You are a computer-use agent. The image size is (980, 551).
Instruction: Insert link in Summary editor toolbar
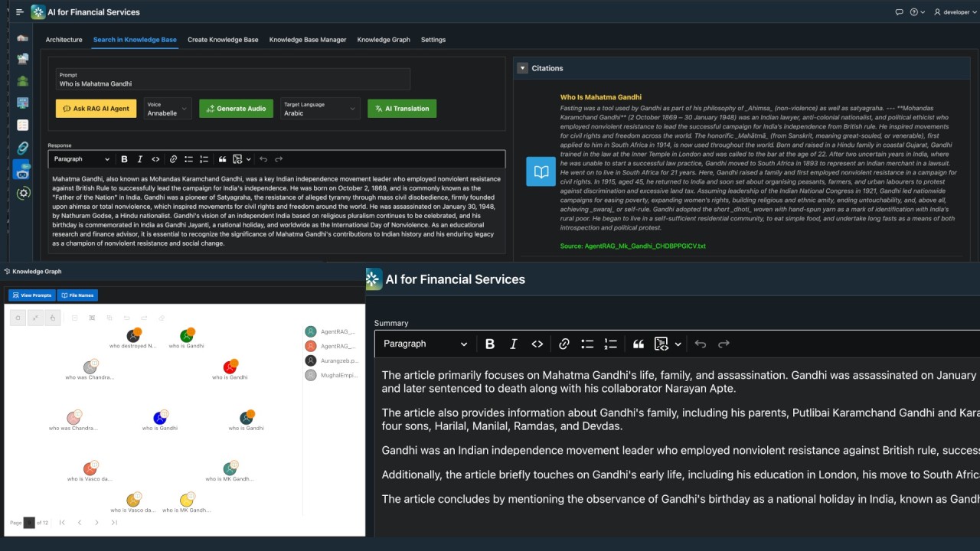pyautogui.click(x=564, y=344)
